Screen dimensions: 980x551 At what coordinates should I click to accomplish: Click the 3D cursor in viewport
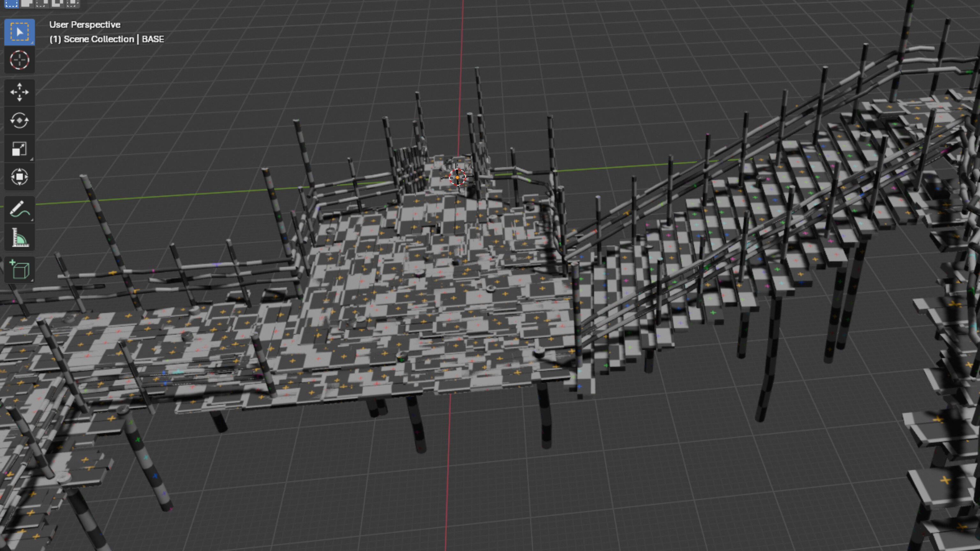457,177
